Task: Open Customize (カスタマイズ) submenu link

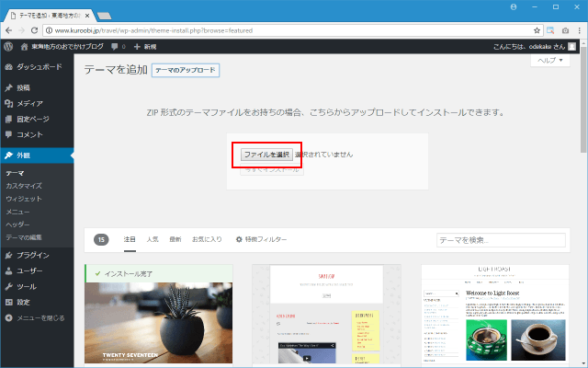Action: coord(24,186)
